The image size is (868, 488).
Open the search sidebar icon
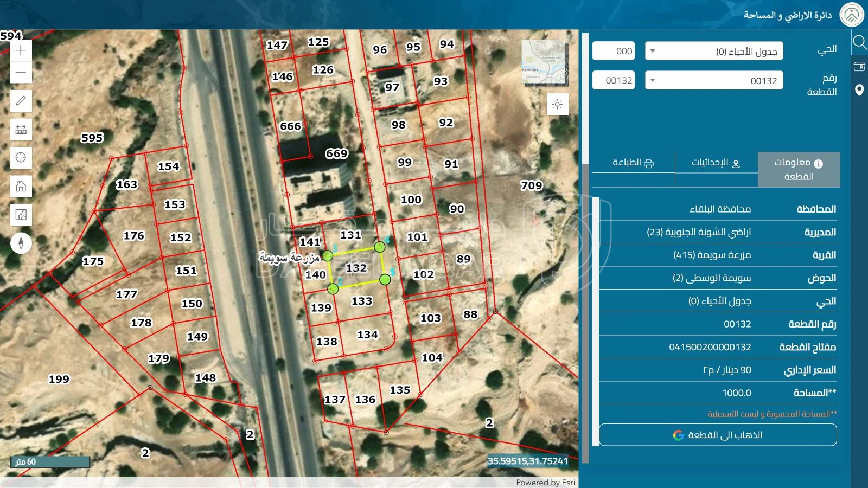[x=859, y=42]
